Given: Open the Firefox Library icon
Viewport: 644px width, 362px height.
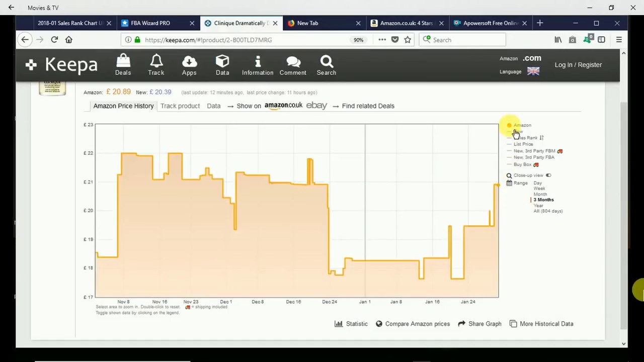Looking at the screenshot, I should point(558,40).
